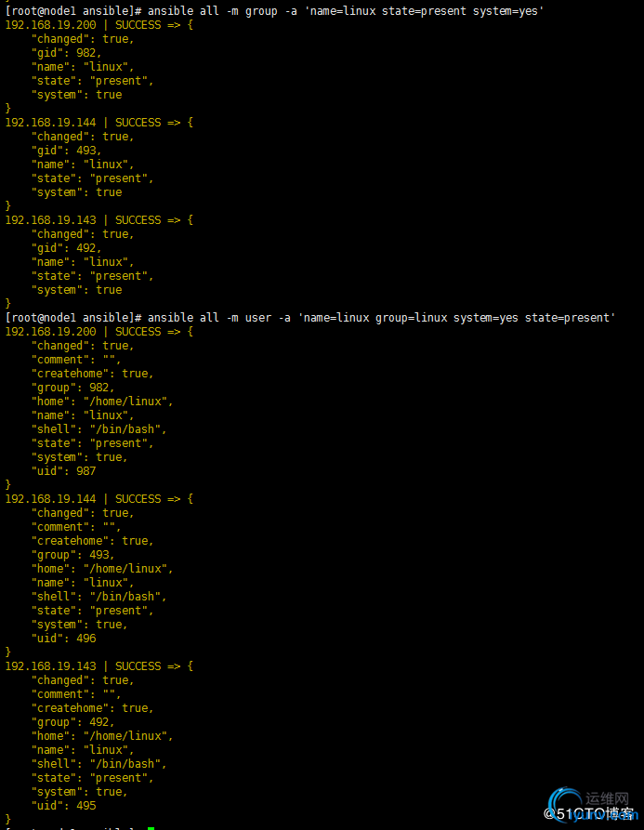Select the 'name=linux group=linux system=yes state=present' argument

[456, 318]
